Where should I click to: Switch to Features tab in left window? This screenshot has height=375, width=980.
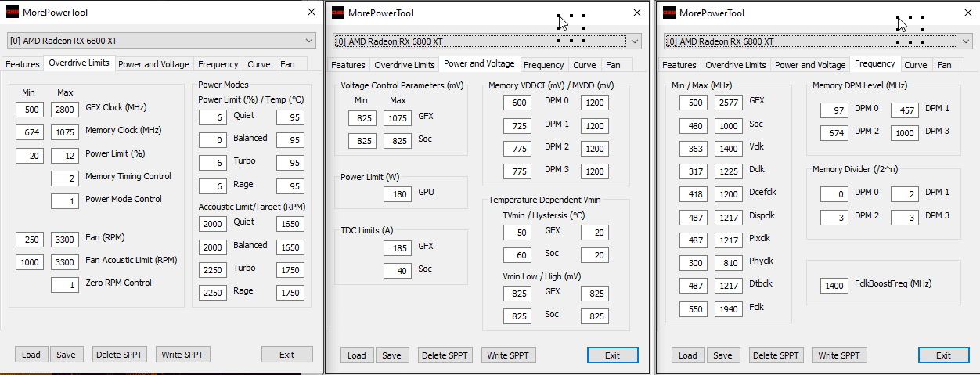23,64
